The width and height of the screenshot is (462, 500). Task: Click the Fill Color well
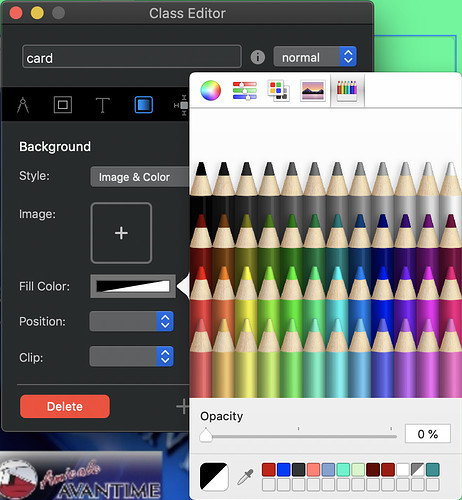[133, 286]
